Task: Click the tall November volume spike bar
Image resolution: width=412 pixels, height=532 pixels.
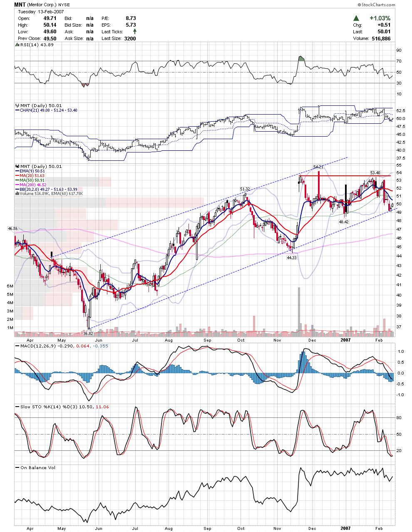Action: point(298,312)
